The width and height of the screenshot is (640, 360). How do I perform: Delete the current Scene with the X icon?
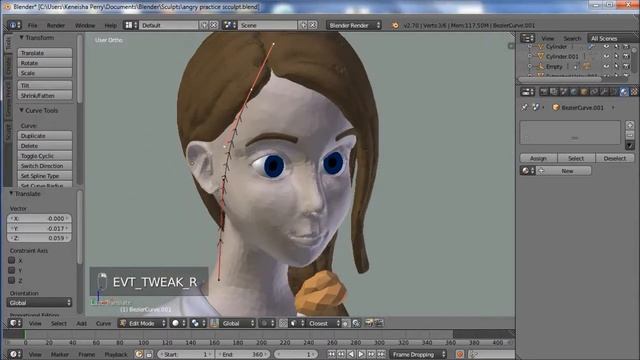pyautogui.click(x=313, y=25)
